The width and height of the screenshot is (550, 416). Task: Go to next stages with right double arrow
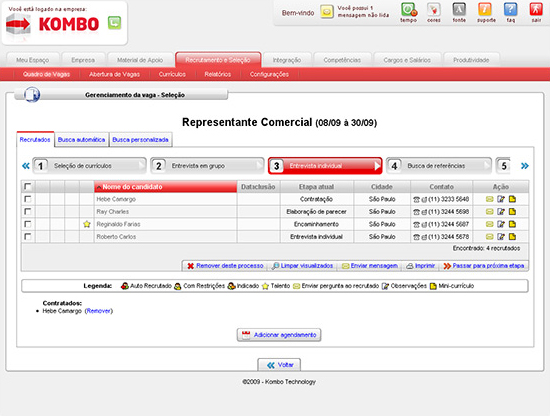(x=525, y=166)
